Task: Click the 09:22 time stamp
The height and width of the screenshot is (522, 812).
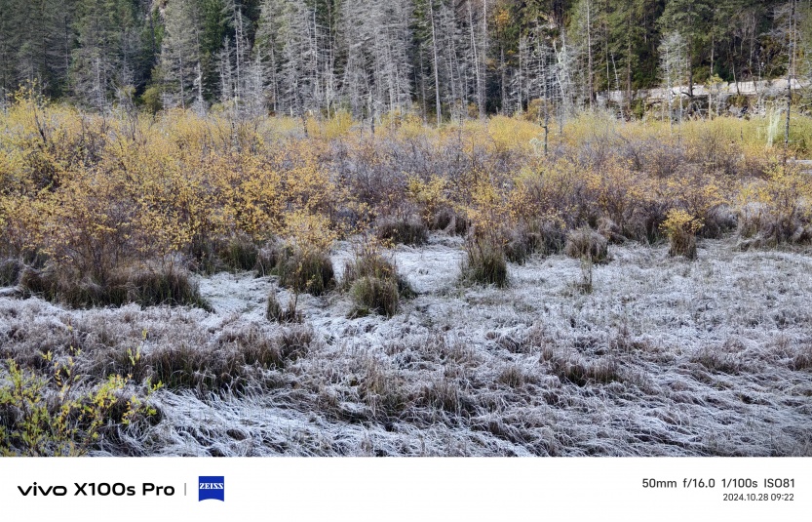Action: (782, 497)
